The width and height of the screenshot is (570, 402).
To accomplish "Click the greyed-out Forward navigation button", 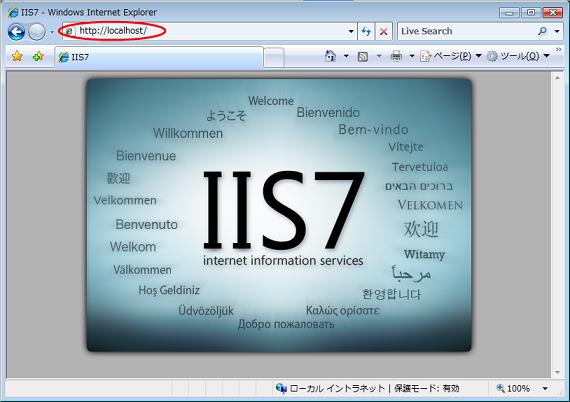I will 37,32.
